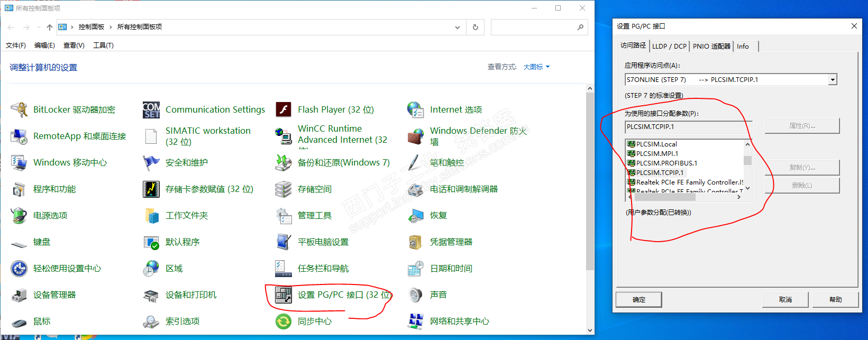Select Realtek PCIe FE Family Controller.IS entry

pos(686,182)
